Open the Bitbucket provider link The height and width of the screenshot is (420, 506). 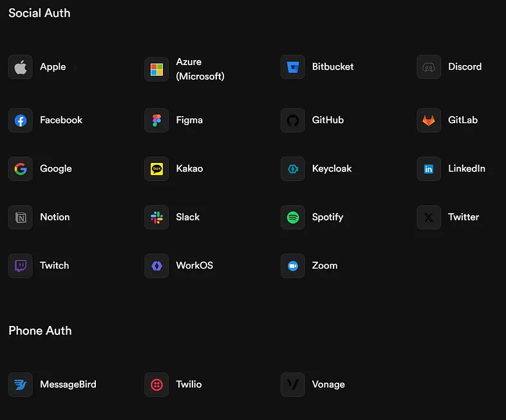333,67
